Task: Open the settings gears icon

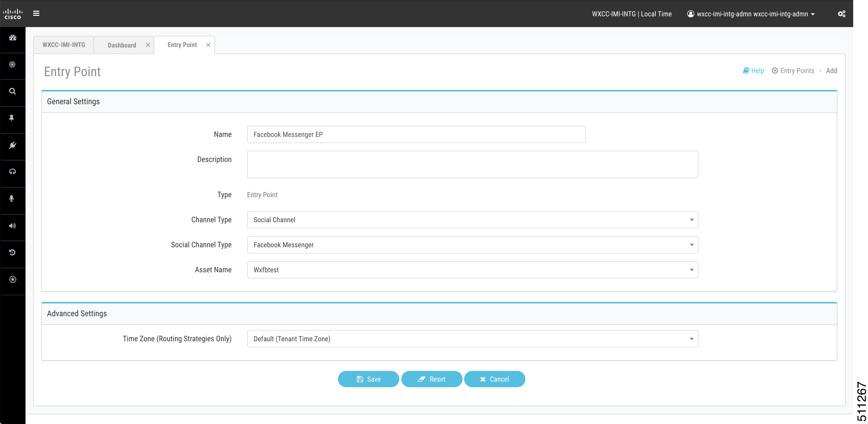Action: click(841, 14)
